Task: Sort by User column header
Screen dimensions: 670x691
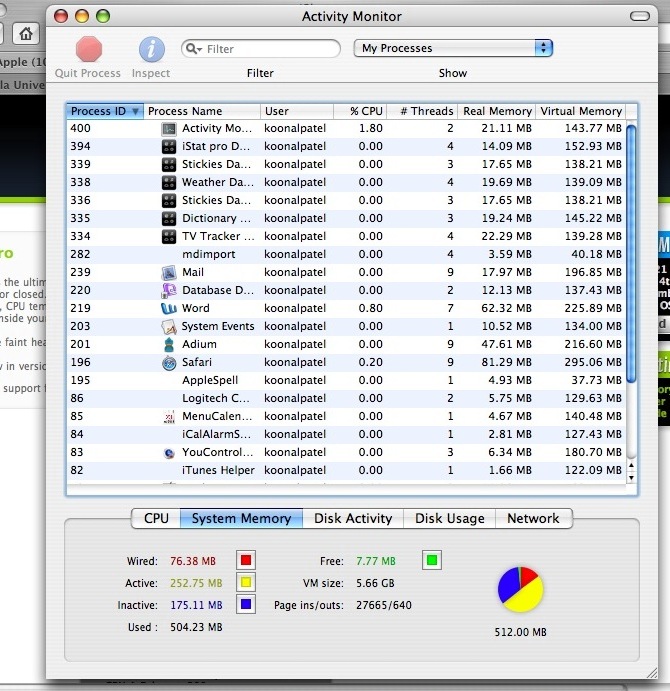Action: 297,111
